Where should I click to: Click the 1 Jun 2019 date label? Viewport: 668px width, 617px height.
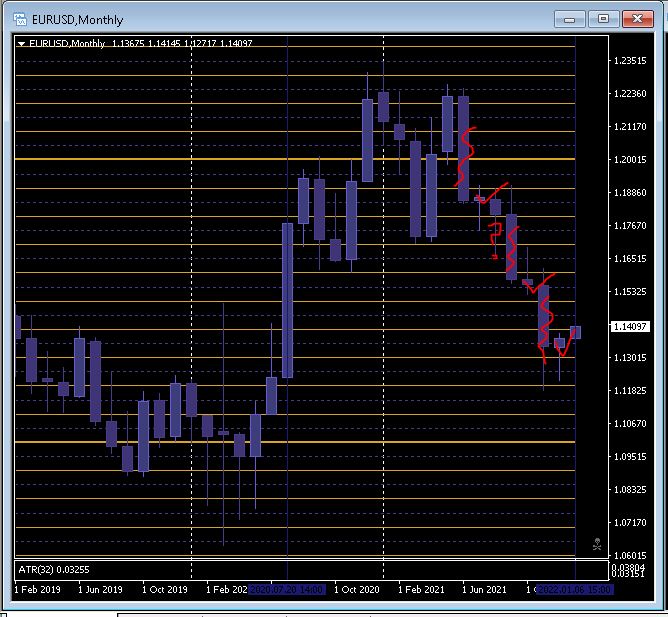point(101,590)
